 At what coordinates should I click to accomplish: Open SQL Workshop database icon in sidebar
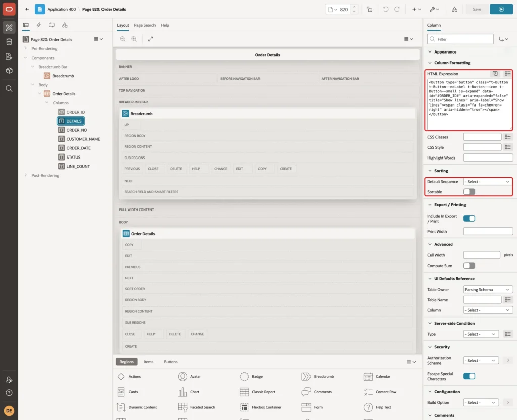[9, 42]
